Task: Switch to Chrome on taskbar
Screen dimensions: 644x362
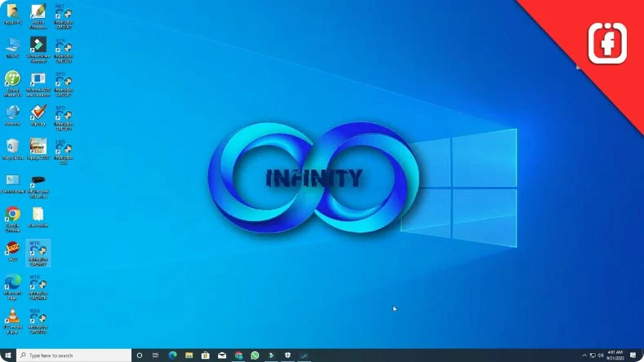Action: pyautogui.click(x=238, y=355)
